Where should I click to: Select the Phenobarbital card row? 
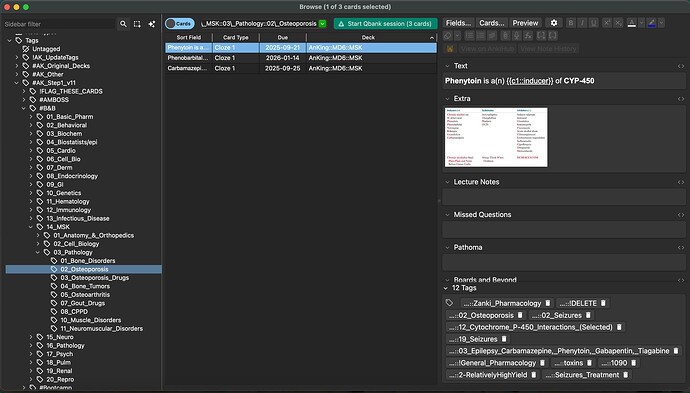301,58
